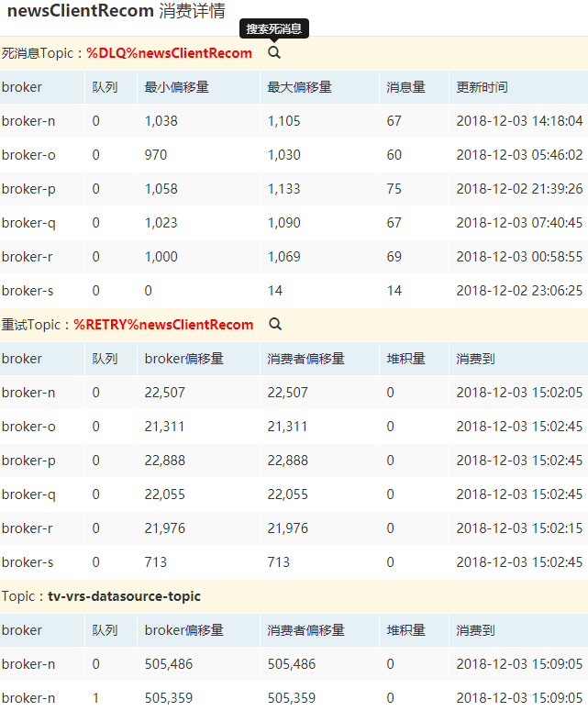Click the queue number 1 for broker-n
The width and height of the screenshot is (588, 711).
pos(95,698)
